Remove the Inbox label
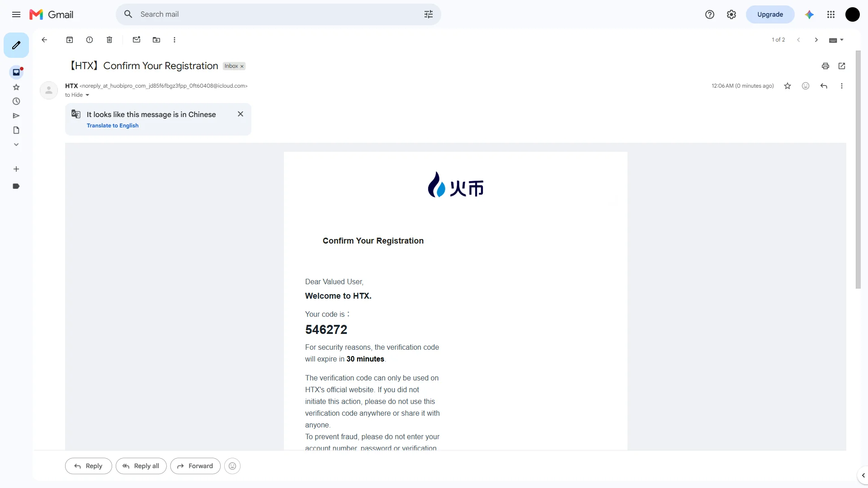 coord(242,66)
